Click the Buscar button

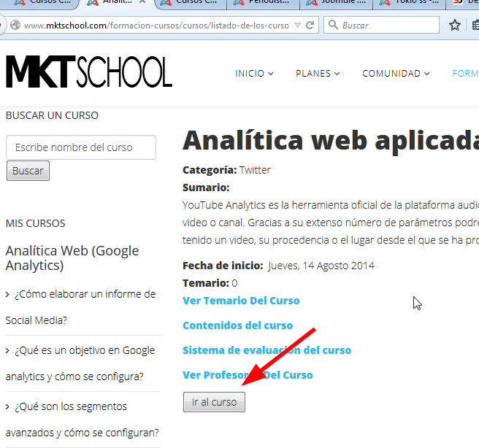pos(28,171)
